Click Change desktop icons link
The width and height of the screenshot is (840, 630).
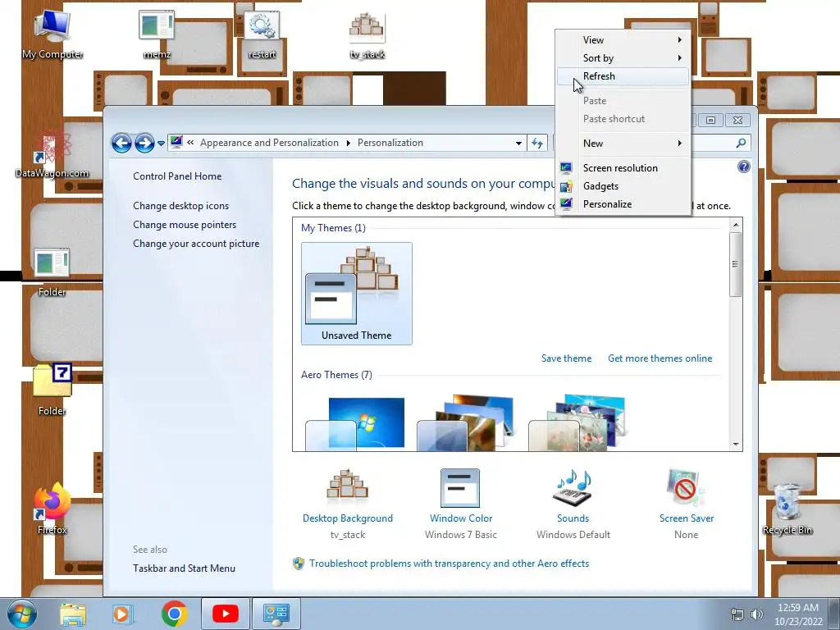(x=181, y=206)
